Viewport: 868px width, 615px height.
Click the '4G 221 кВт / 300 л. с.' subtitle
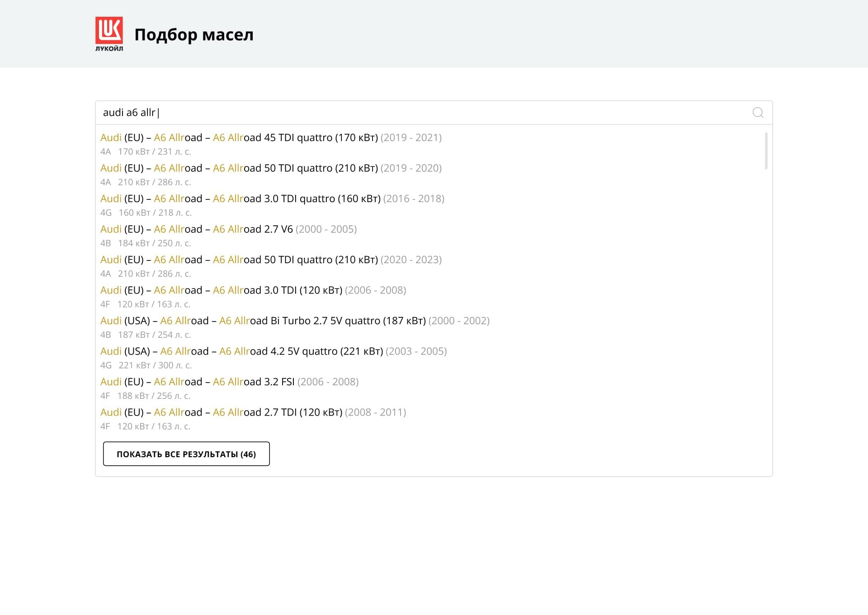coord(146,365)
